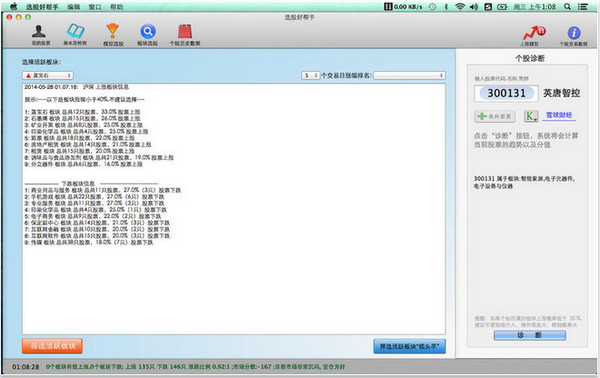Select 模型选股 orange funnel icon
600x378 pixels.
(x=112, y=31)
